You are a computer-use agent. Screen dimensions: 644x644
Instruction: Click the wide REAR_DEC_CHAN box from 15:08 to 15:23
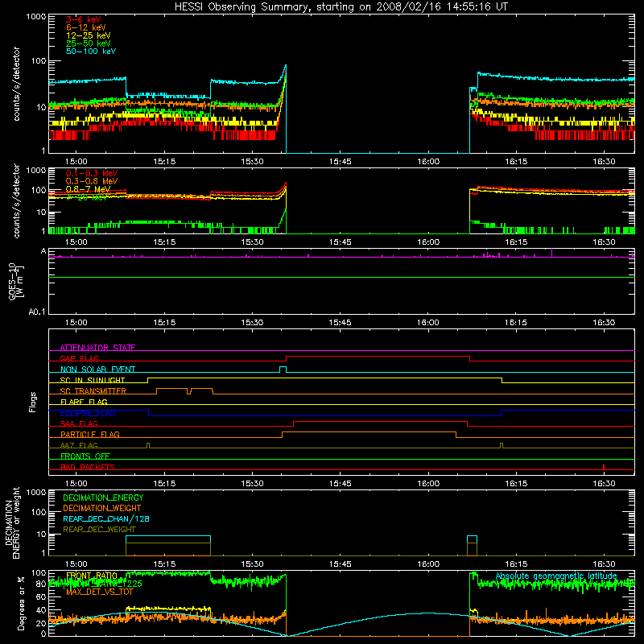click(168, 546)
